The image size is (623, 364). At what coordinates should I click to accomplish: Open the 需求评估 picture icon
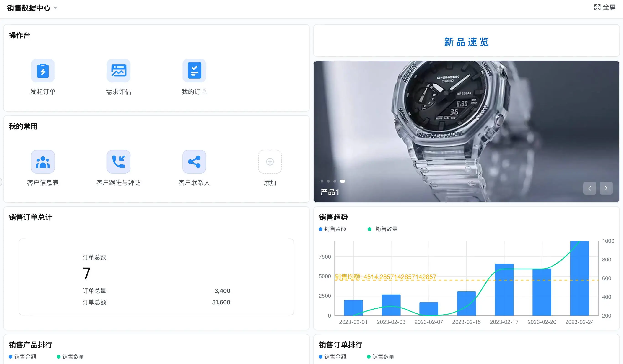click(118, 71)
